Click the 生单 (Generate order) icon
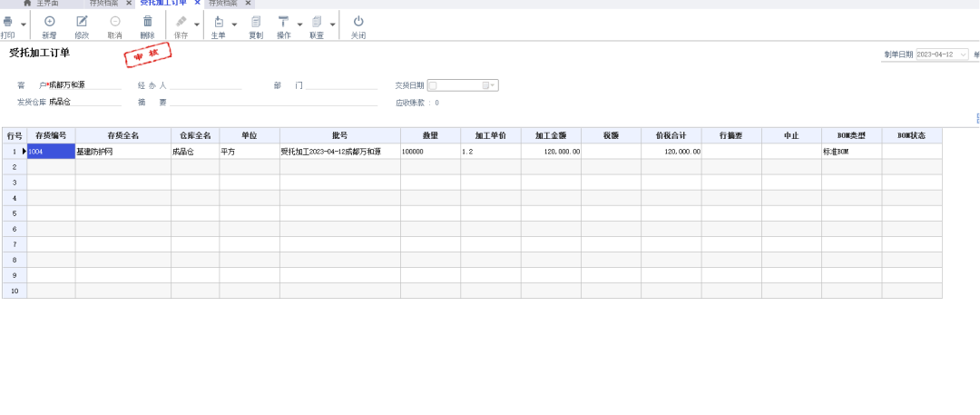980x415 pixels. (x=219, y=21)
